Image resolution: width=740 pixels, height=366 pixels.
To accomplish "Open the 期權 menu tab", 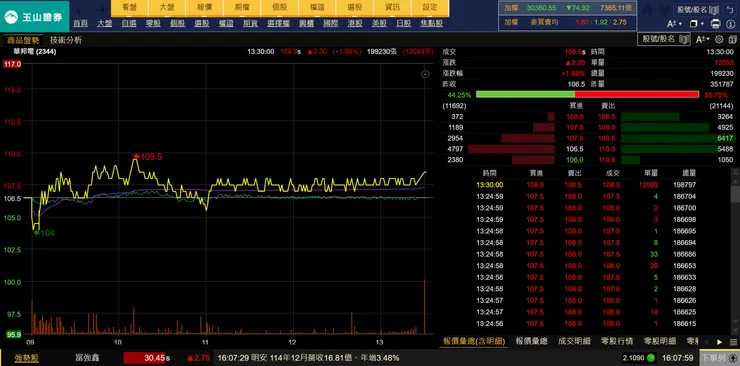I will click(x=242, y=8).
